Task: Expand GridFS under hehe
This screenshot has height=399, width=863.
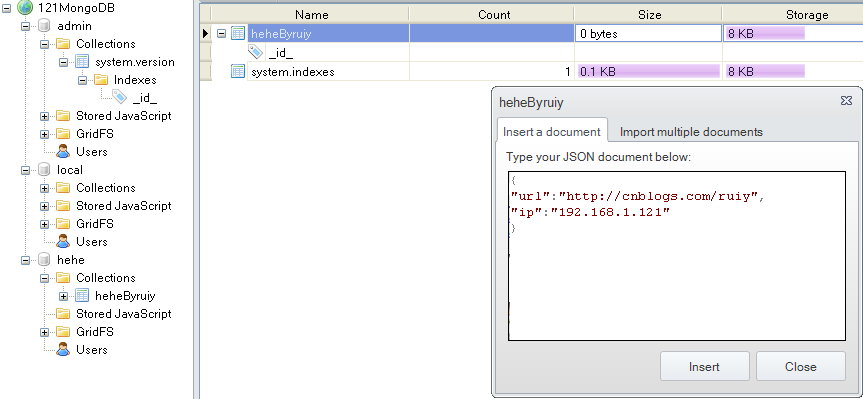Action: click(45, 332)
